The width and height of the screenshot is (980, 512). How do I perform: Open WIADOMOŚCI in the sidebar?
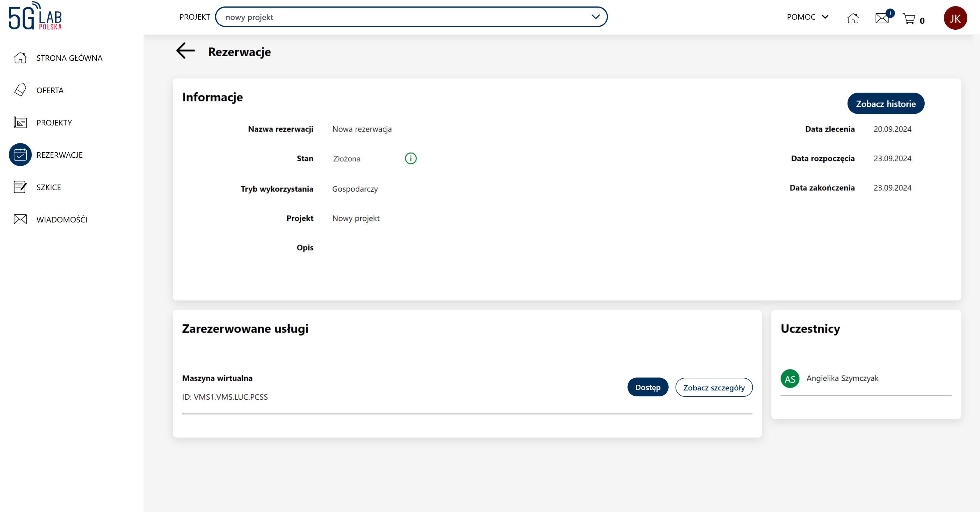click(62, 219)
